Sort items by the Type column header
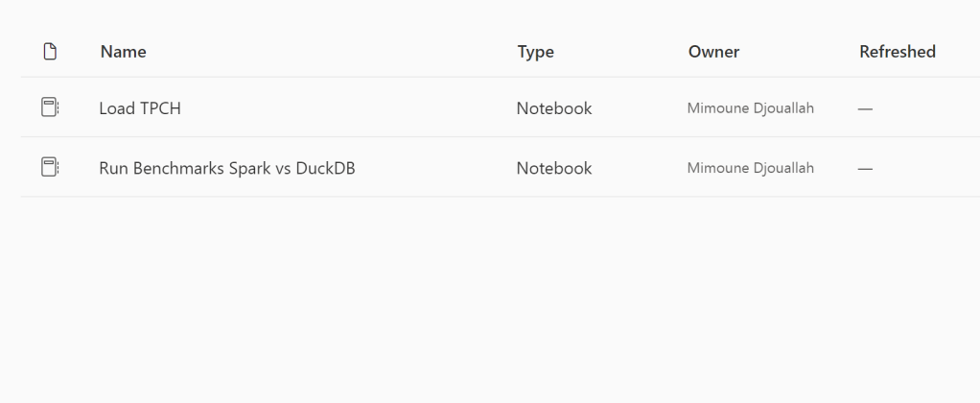The image size is (980, 403). pos(536,52)
